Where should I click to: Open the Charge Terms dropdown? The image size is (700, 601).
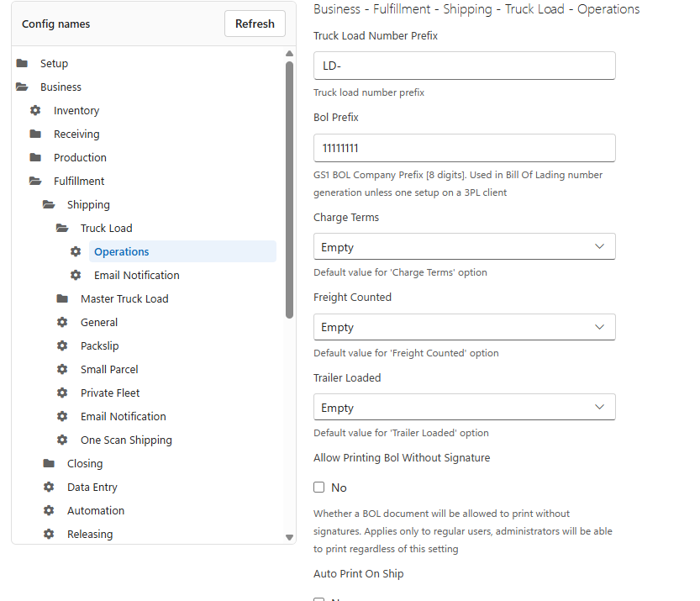click(x=464, y=246)
